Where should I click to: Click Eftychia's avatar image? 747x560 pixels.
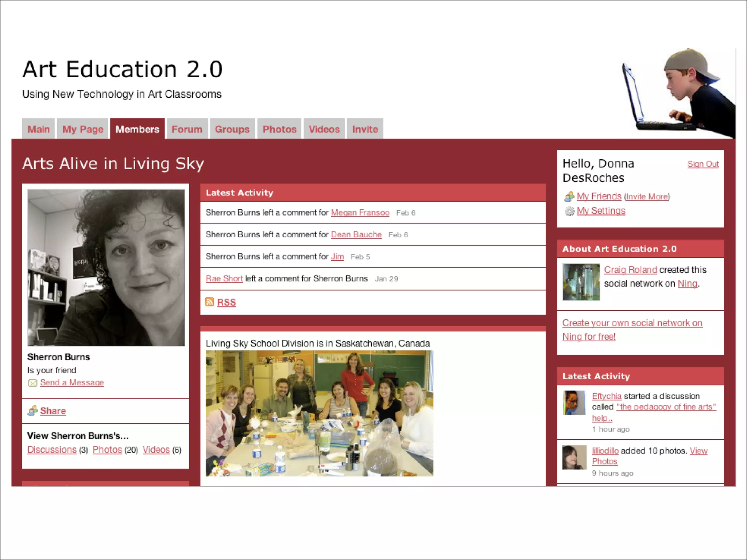pos(574,402)
